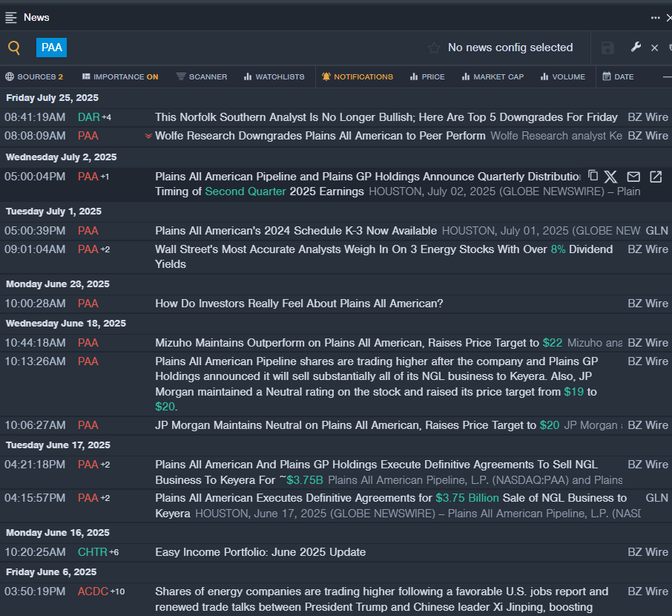The image size is (672, 616).
Task: Share Quarterly Distribution story on X
Action: (610, 177)
